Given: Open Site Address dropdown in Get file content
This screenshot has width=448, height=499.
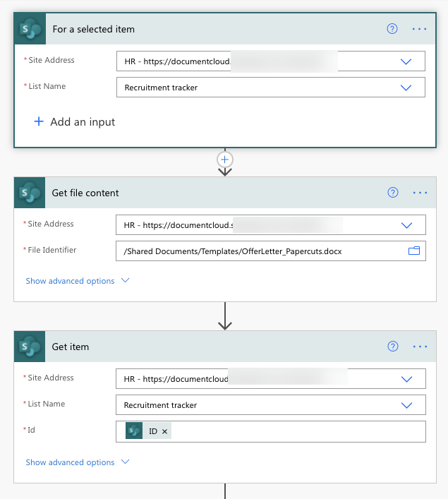Looking at the screenshot, I should coord(406,225).
